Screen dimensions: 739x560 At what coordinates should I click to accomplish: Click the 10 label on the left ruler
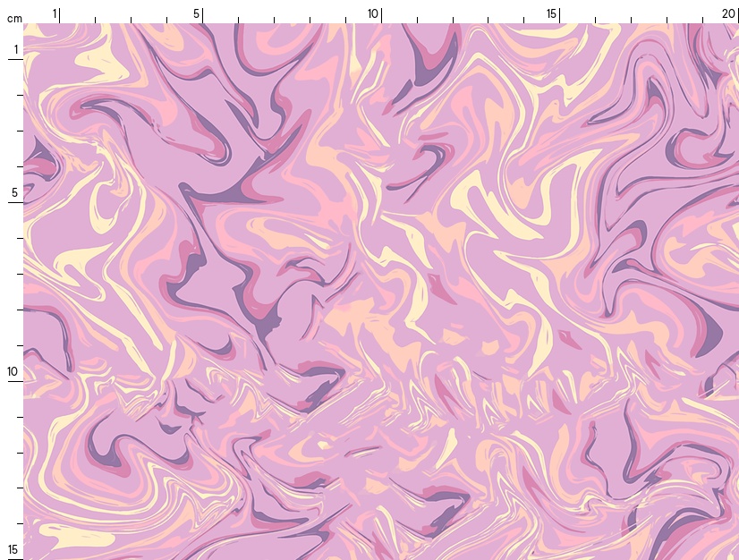(x=14, y=371)
